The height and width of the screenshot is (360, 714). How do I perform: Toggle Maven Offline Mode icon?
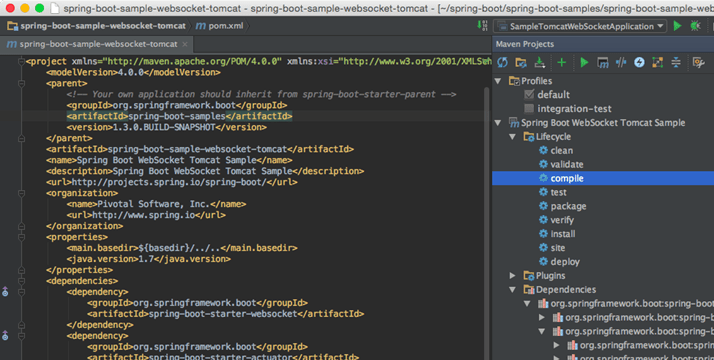click(621, 62)
